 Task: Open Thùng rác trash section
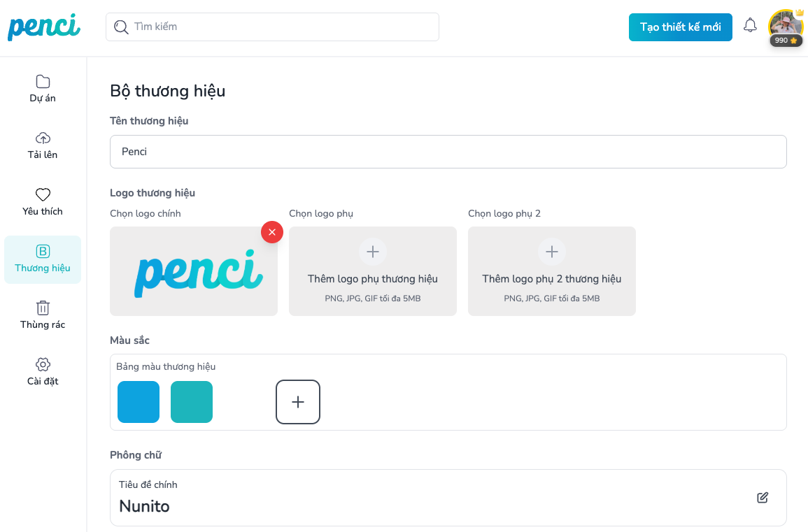(43, 315)
